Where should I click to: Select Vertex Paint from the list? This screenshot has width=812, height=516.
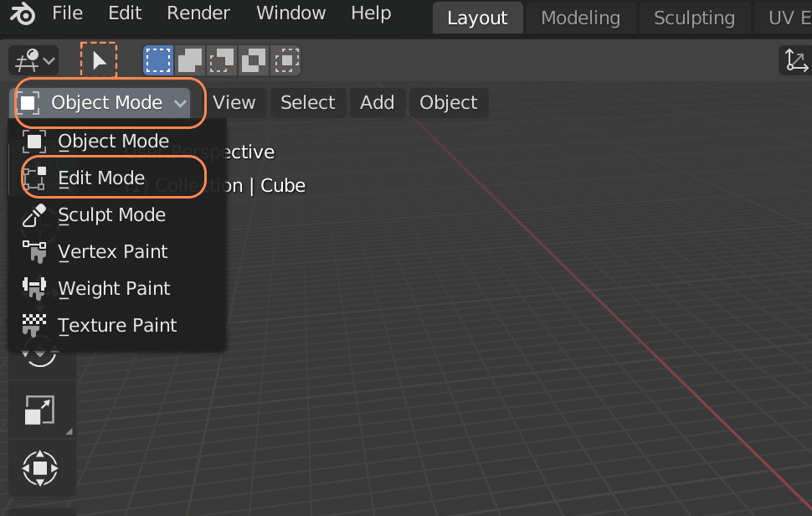coord(117,251)
